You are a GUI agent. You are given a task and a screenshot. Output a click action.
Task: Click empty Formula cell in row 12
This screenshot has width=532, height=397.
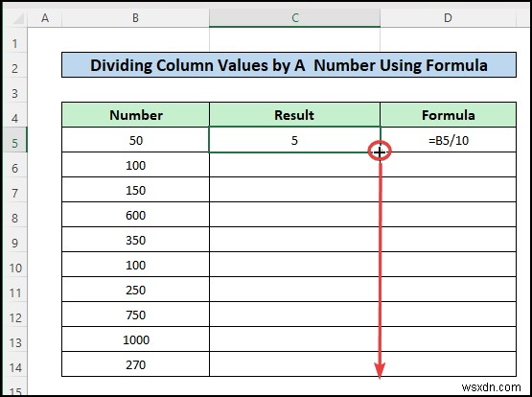[449, 315]
